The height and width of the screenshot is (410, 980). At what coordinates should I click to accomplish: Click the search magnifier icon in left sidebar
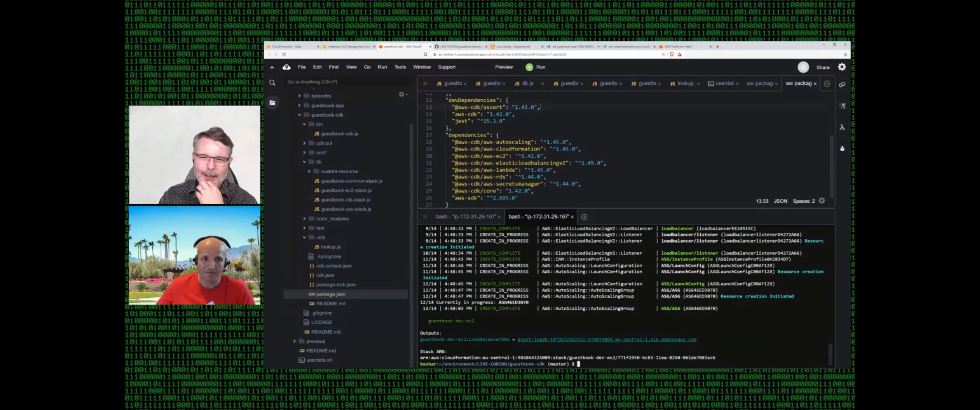272,83
